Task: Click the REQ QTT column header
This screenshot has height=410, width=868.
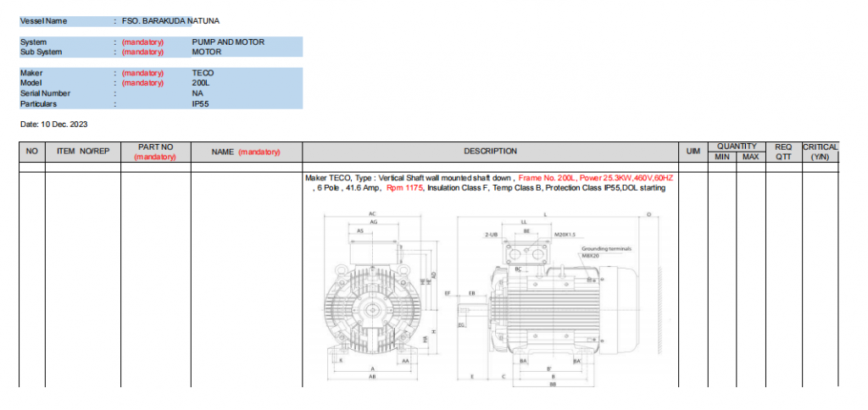Action: 782,152
